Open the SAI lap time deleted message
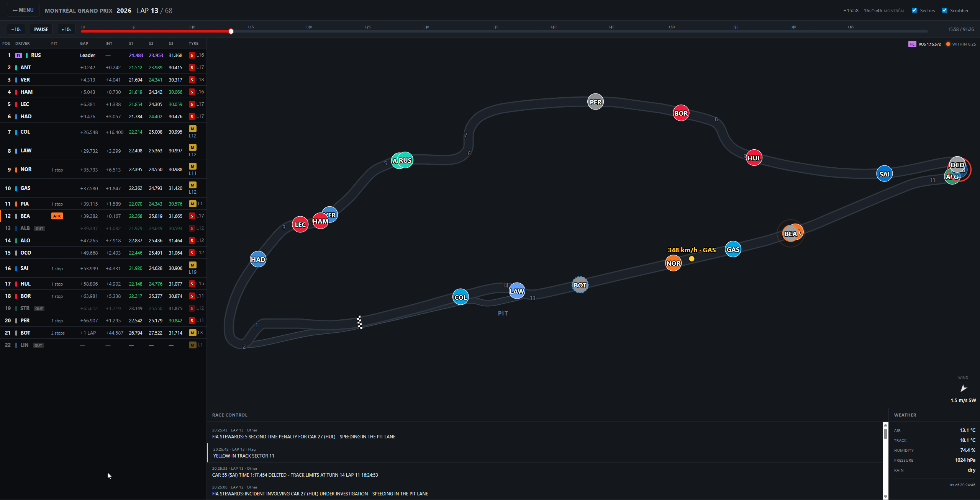The height and width of the screenshot is (500, 980). click(x=545, y=472)
